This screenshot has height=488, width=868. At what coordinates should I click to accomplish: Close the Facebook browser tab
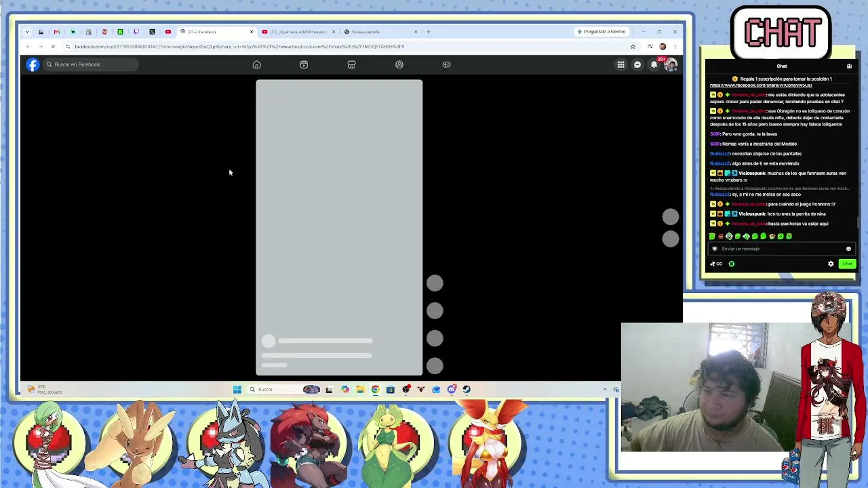click(252, 32)
